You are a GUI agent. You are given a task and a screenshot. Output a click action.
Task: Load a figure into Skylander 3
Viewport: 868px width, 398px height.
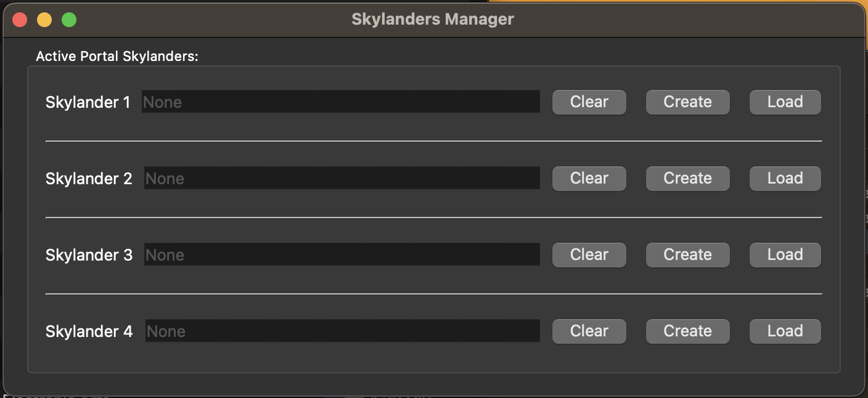785,254
